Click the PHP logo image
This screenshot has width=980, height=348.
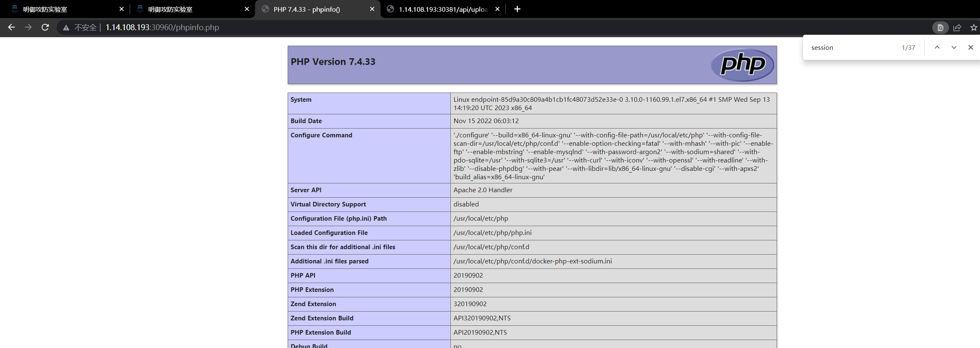click(x=742, y=64)
